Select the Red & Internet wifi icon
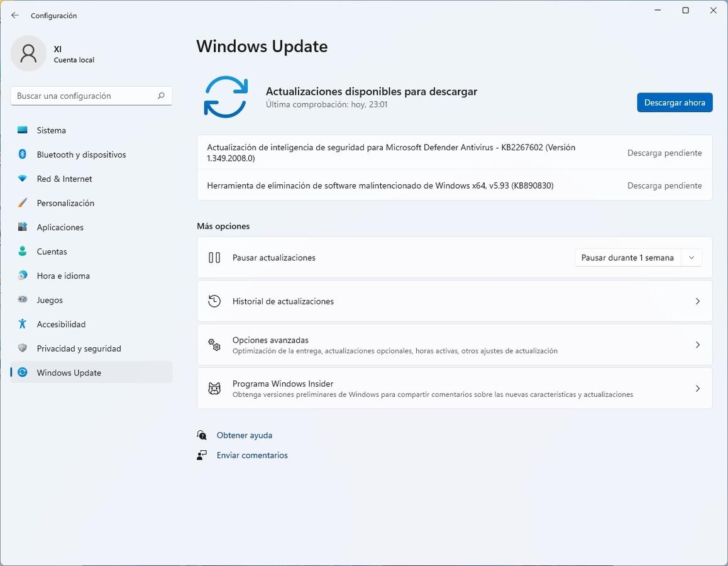Viewport: 728px width, 566px height. pyautogui.click(x=23, y=179)
